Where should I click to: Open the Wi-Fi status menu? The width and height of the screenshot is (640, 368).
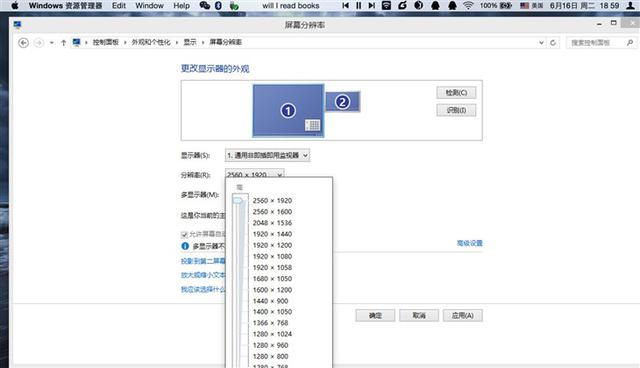[x=468, y=6]
